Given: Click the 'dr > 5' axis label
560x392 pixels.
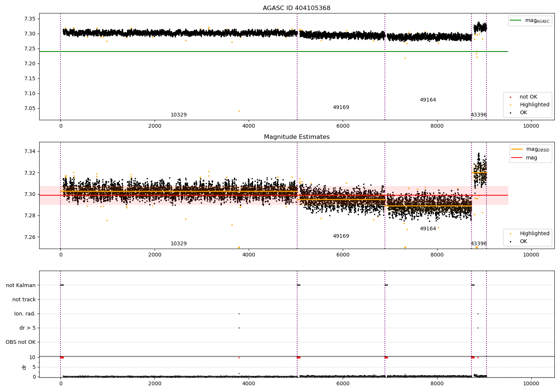Looking at the screenshot, I should point(28,328).
